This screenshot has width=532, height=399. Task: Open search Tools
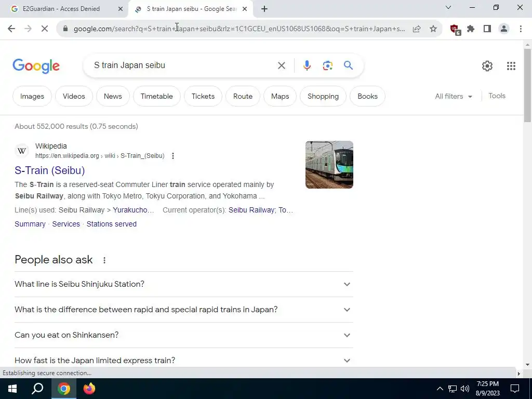(497, 96)
